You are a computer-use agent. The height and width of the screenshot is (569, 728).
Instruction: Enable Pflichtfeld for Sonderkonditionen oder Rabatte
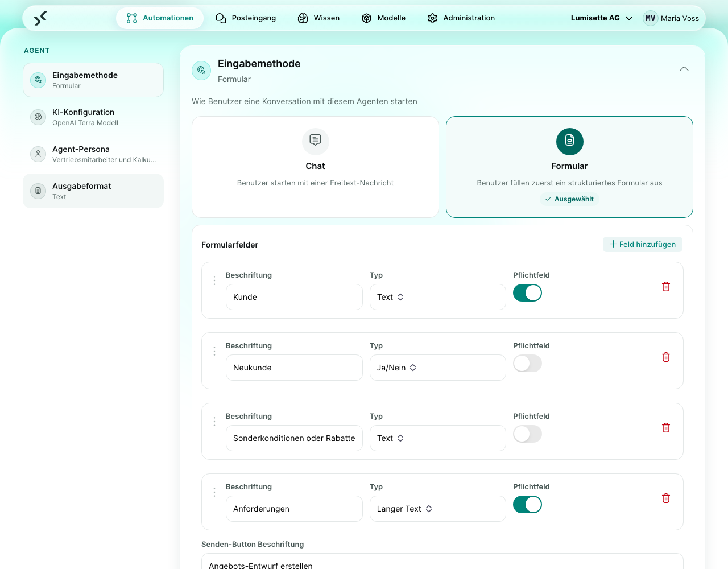[x=527, y=434]
